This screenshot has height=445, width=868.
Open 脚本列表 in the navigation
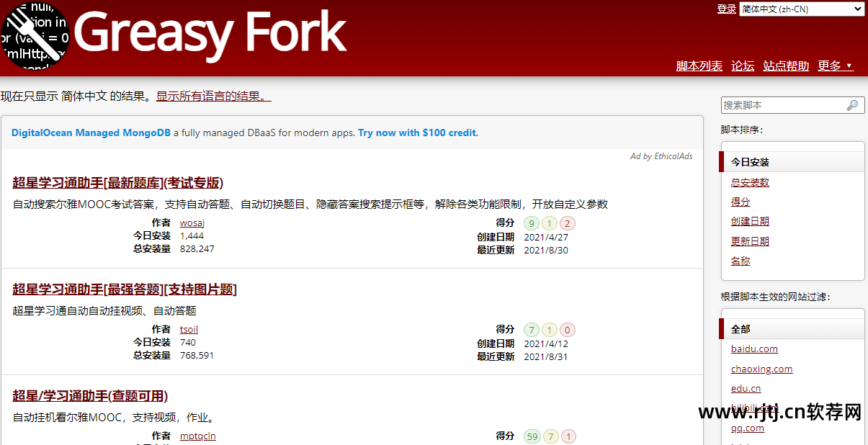(x=699, y=66)
